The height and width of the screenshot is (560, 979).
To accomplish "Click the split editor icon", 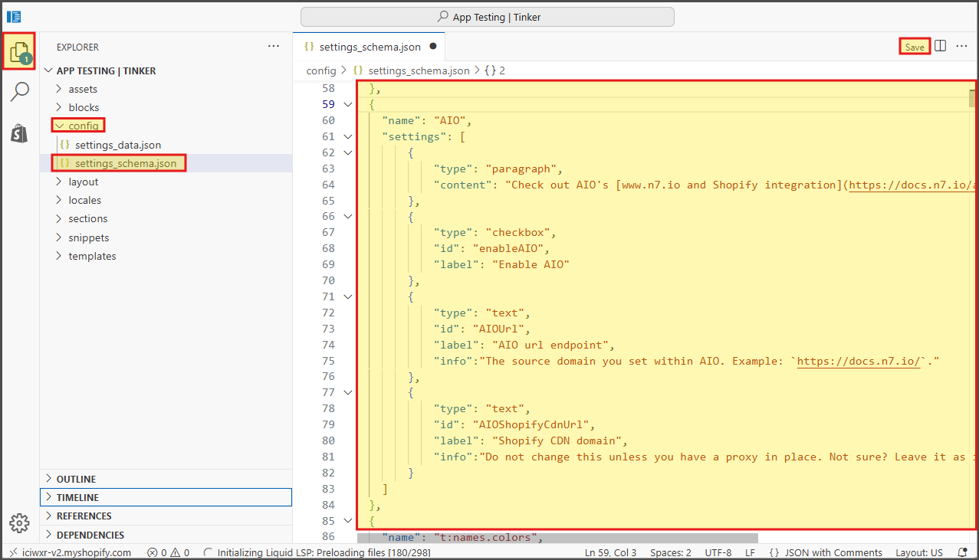I will (x=941, y=46).
